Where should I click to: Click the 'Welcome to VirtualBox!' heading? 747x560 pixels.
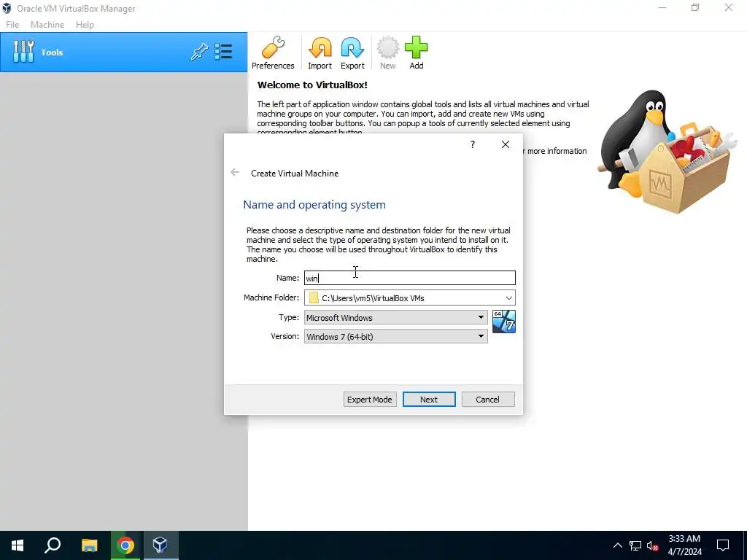[312, 85]
